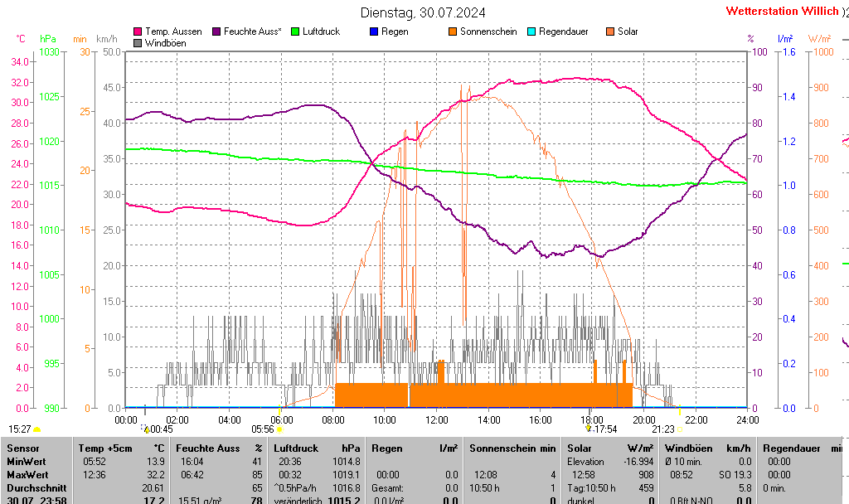
Task: Click the pressure trend ^0.5hPa/h
Action: click(295, 487)
